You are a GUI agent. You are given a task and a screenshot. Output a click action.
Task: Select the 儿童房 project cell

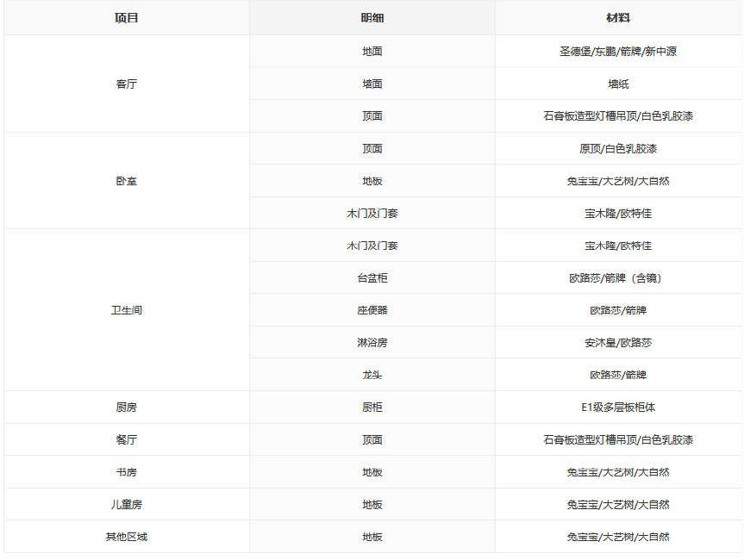(x=126, y=505)
